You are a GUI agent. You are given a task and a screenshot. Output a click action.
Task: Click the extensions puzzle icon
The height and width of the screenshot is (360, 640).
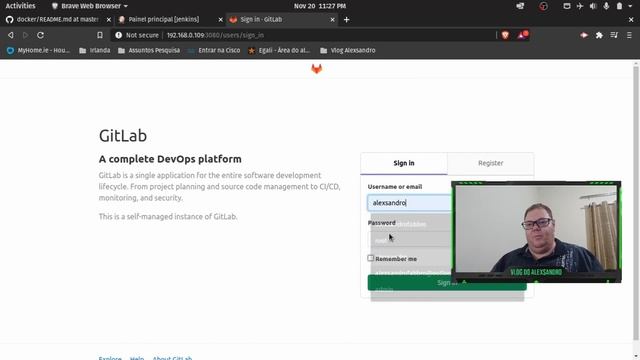click(x=599, y=36)
